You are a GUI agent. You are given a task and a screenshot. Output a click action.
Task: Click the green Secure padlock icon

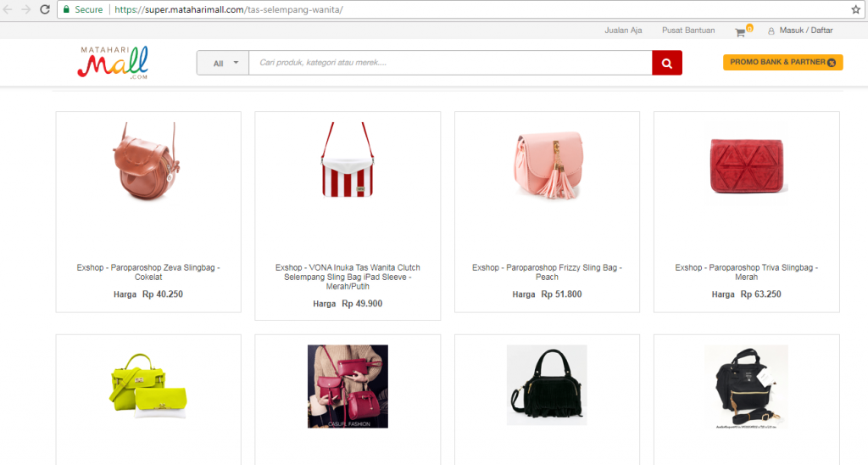66,9
